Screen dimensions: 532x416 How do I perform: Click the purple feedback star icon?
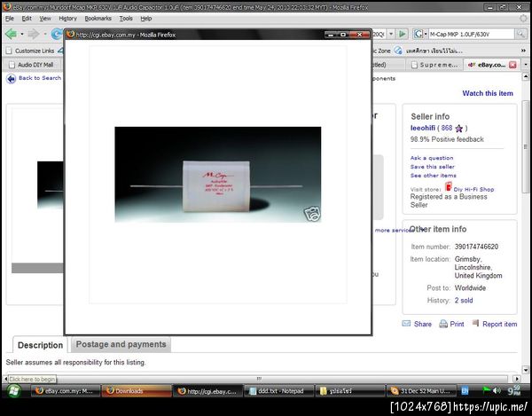(x=458, y=129)
